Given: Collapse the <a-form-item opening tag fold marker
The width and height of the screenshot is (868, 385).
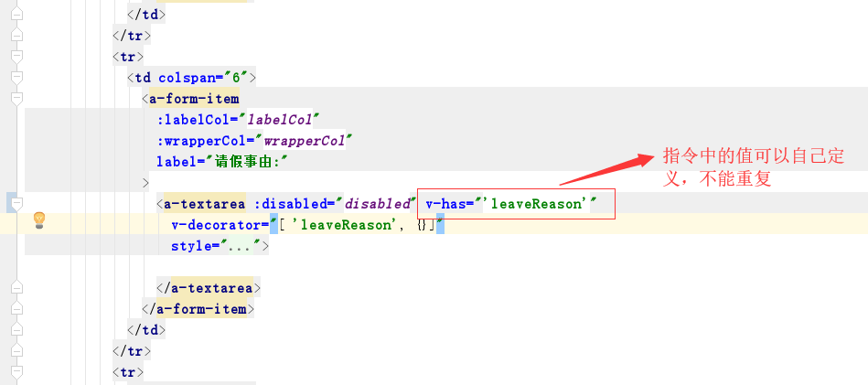Looking at the screenshot, I should (x=16, y=99).
